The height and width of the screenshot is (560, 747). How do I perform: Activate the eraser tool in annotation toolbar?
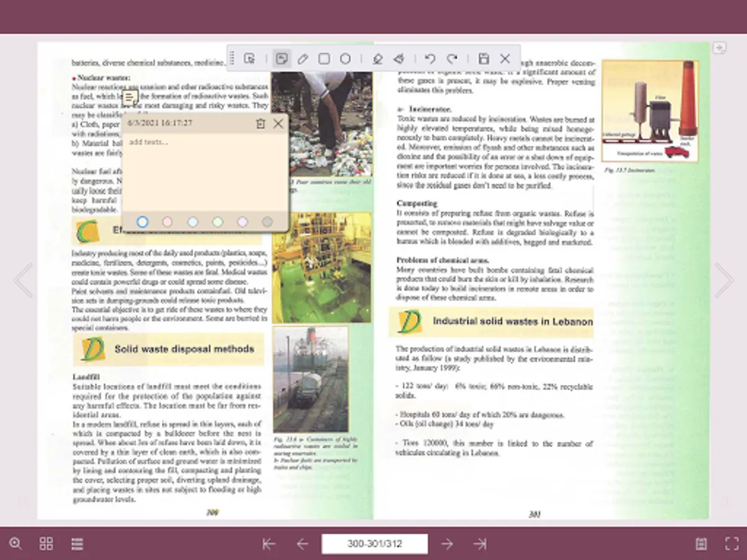click(377, 59)
